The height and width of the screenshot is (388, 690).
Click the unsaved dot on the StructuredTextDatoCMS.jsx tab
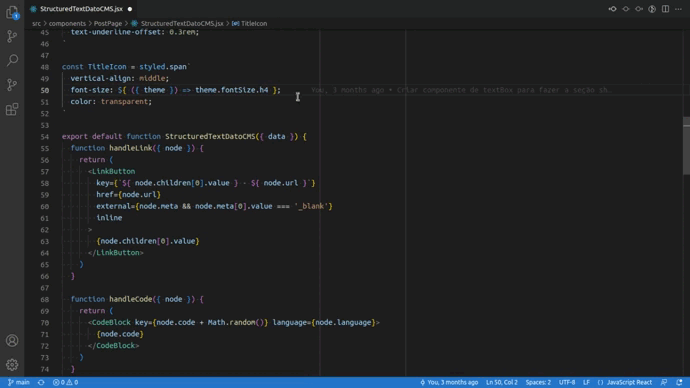[130, 9]
